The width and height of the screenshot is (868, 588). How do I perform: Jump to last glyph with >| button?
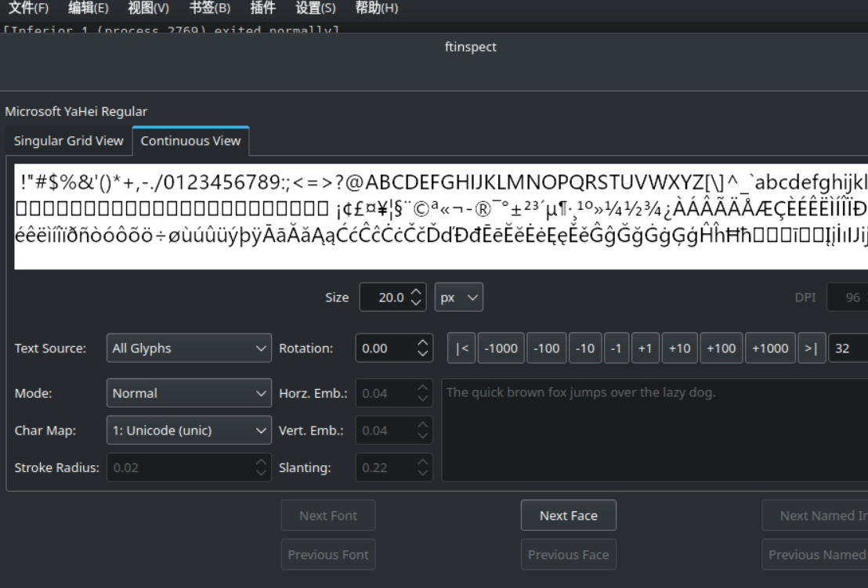tap(812, 348)
